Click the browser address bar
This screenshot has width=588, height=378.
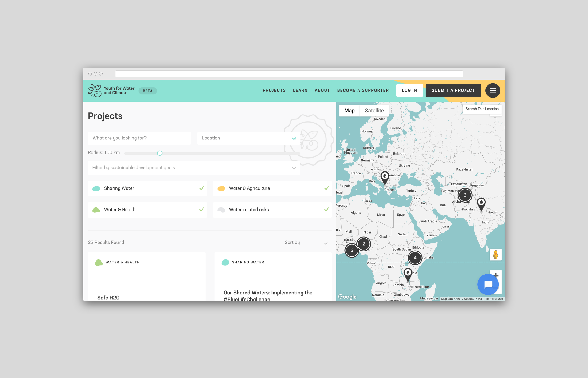pos(289,74)
